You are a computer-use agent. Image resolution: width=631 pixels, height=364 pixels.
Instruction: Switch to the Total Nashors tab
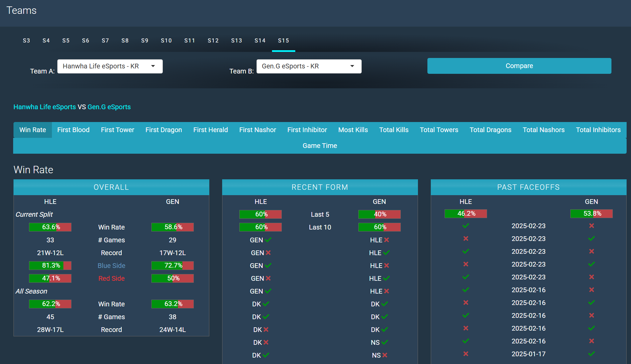pos(544,130)
